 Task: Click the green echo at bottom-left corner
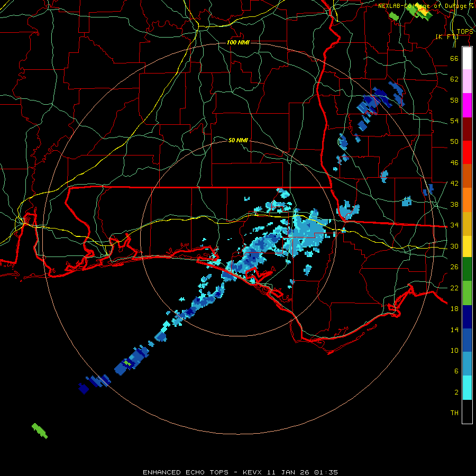pyautogui.click(x=40, y=431)
